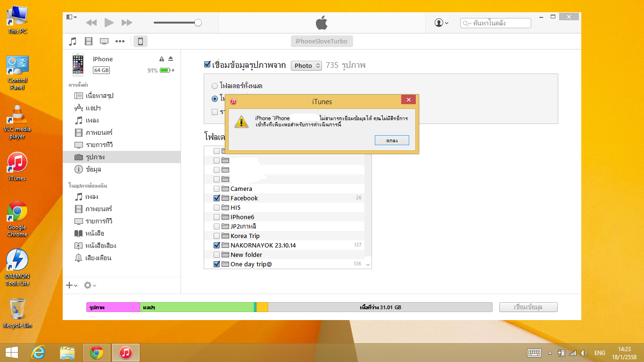Open the Windows Start button
This screenshot has height=362, width=644.
click(12, 353)
